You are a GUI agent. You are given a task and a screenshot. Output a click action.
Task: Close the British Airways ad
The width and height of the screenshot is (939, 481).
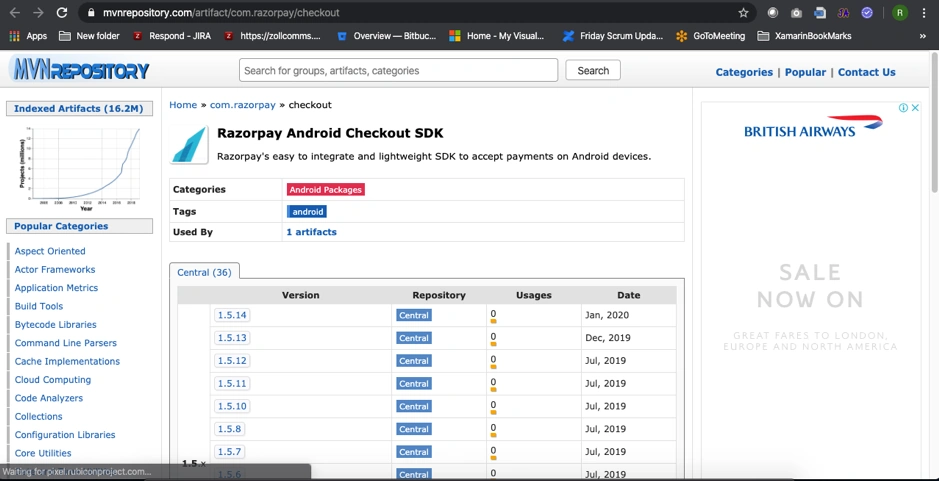[x=915, y=108]
